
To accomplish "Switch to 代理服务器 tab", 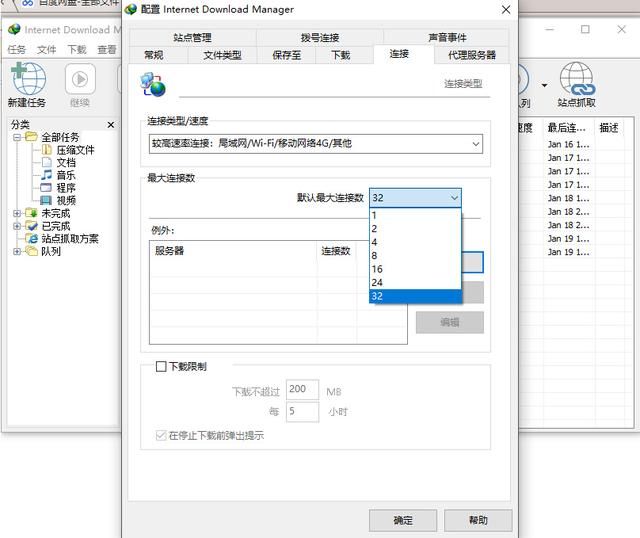I will pyautogui.click(x=472, y=55).
